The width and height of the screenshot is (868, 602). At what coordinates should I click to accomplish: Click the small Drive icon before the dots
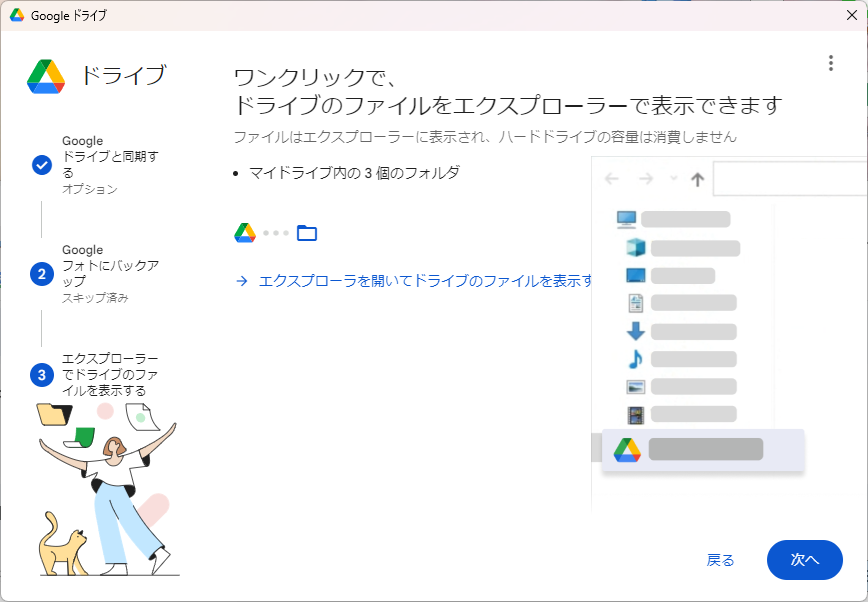coord(245,233)
